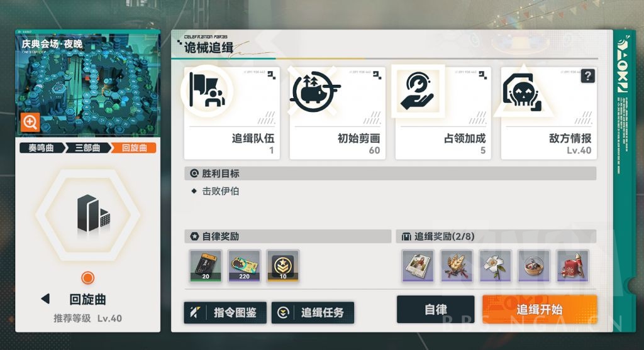Click the map magnifier zoom icon
Viewport: 644px width, 350px height.
click(30, 123)
